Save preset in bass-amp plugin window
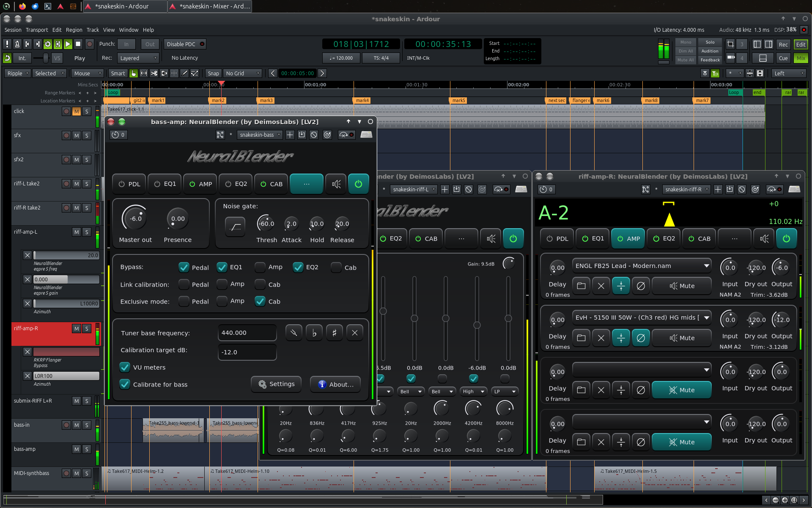Viewport: 812px width, 508px height. (x=302, y=135)
